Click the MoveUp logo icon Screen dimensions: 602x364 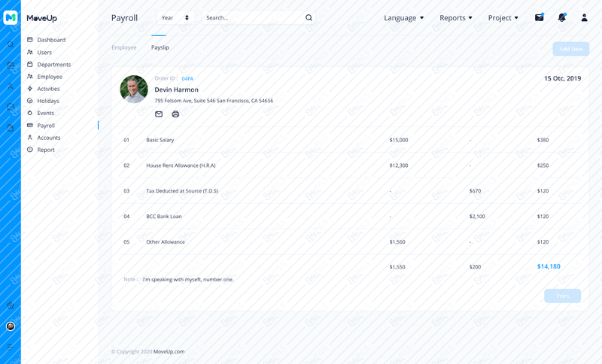[x=11, y=17]
